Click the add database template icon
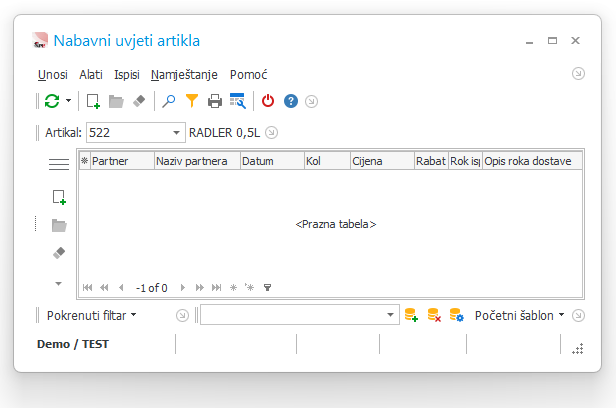The height and width of the screenshot is (408, 616). [x=411, y=315]
